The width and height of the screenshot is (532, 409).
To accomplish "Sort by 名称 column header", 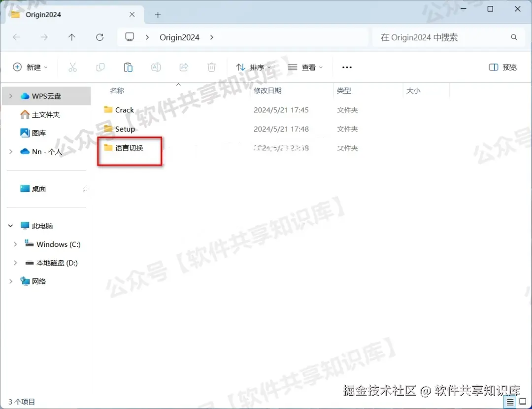I will point(117,90).
